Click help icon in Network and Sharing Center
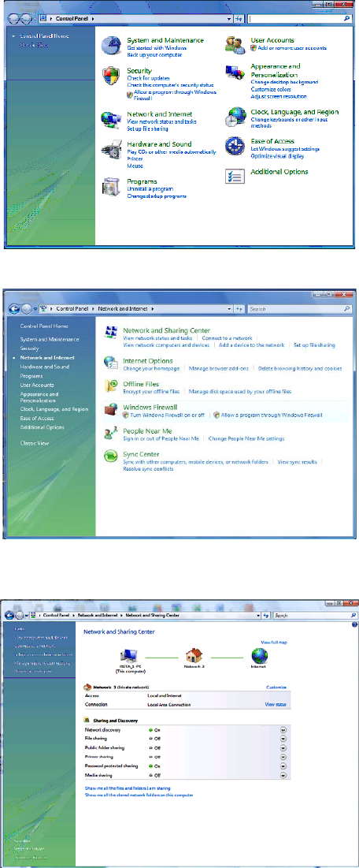 click(354, 624)
